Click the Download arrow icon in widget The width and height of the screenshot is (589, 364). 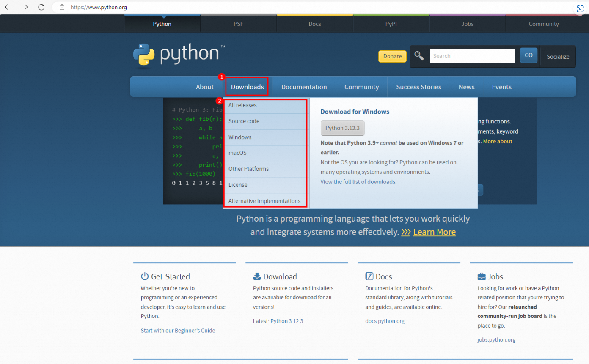(x=257, y=276)
